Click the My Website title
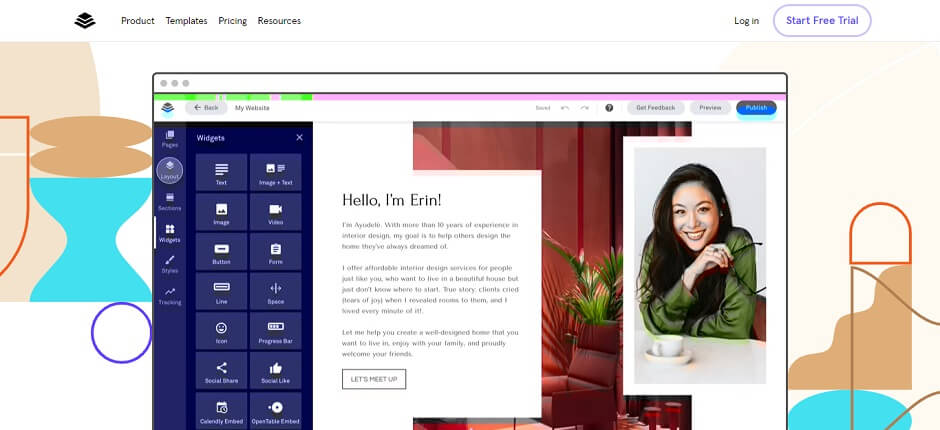The width and height of the screenshot is (940, 430). pyautogui.click(x=252, y=108)
